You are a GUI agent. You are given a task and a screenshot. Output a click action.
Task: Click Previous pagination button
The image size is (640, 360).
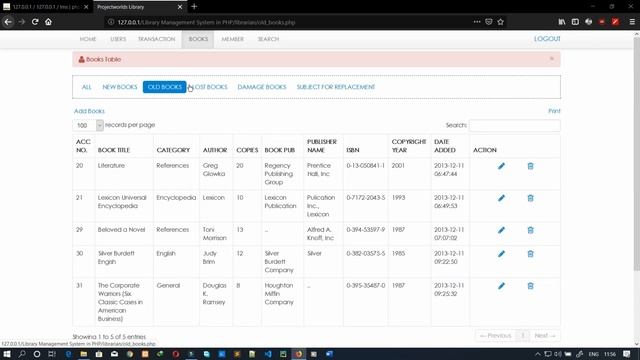tap(496, 336)
